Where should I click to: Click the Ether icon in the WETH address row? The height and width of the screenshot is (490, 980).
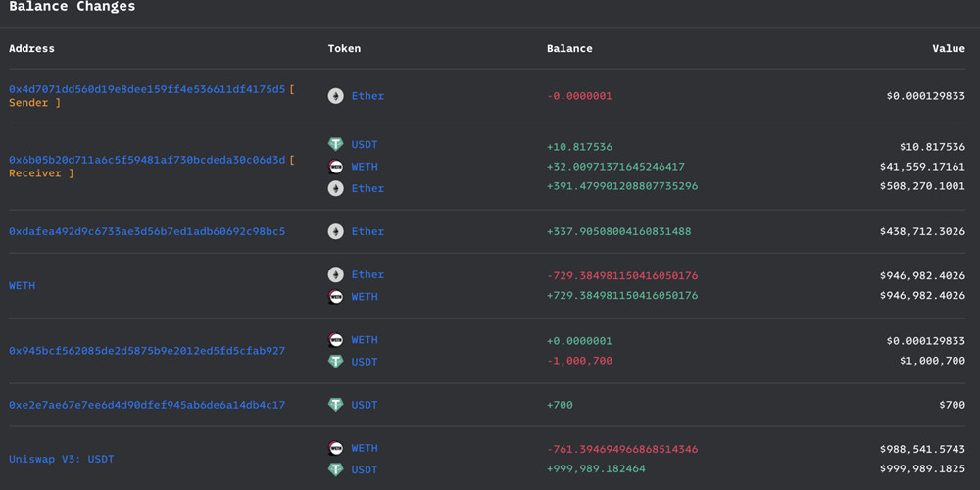[336, 275]
